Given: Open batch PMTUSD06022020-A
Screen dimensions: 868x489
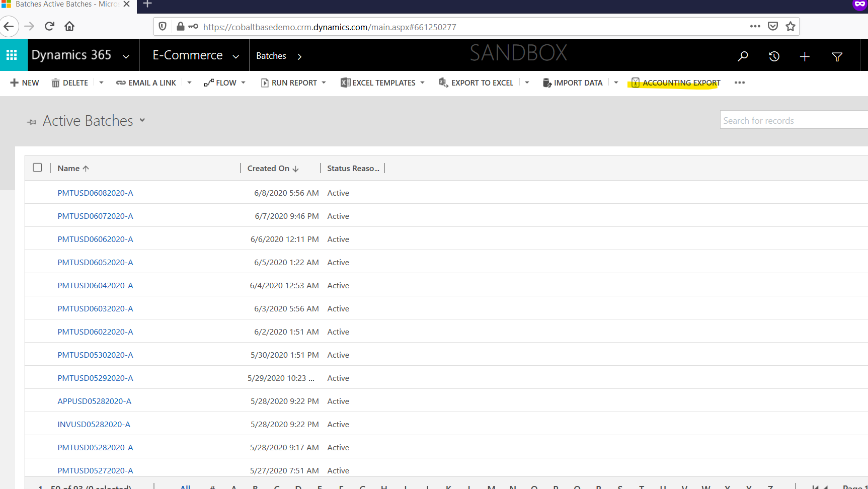Looking at the screenshot, I should (95, 332).
